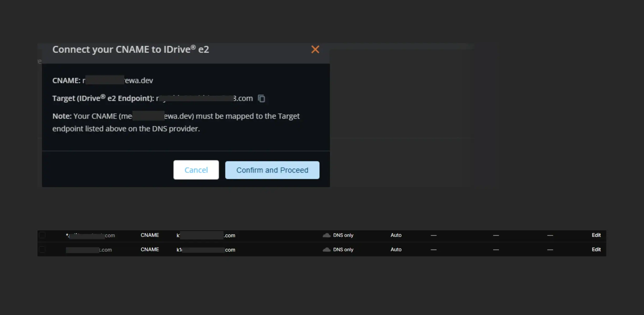
Task: Click Confirm and Proceed
Action: (272, 170)
